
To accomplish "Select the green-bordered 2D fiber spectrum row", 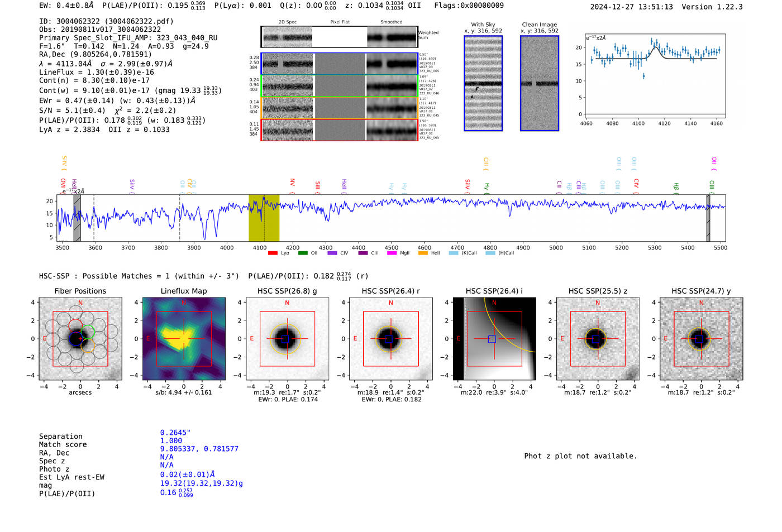I will [339, 86].
